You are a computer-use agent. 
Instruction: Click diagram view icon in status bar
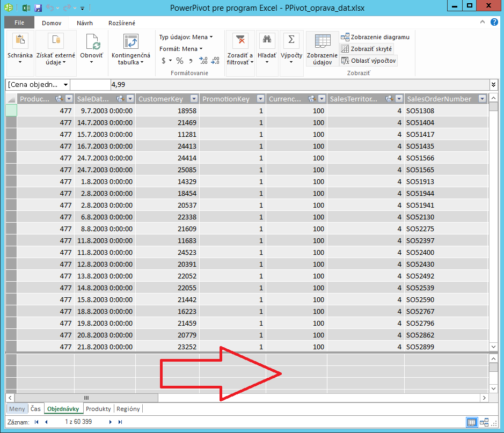click(484, 422)
